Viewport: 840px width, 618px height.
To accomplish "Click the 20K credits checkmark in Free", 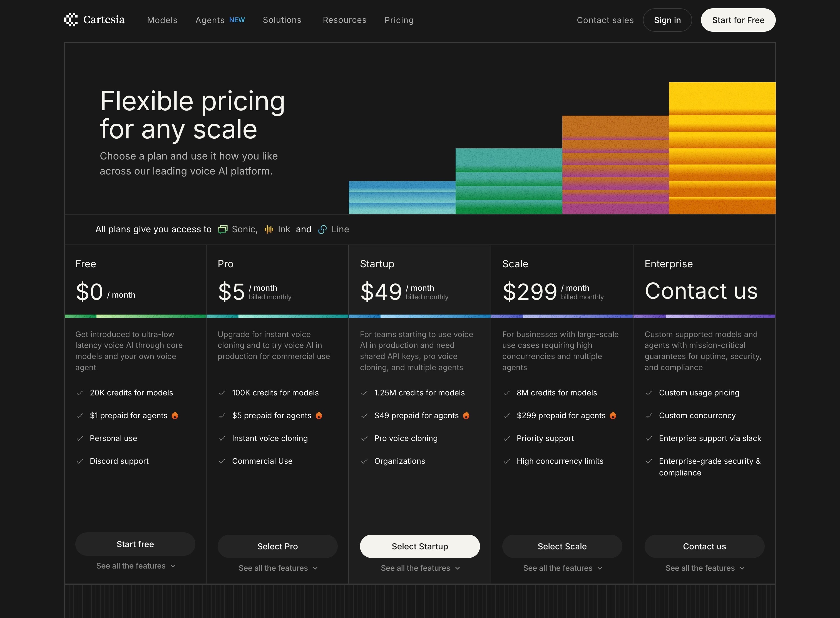I will (80, 393).
